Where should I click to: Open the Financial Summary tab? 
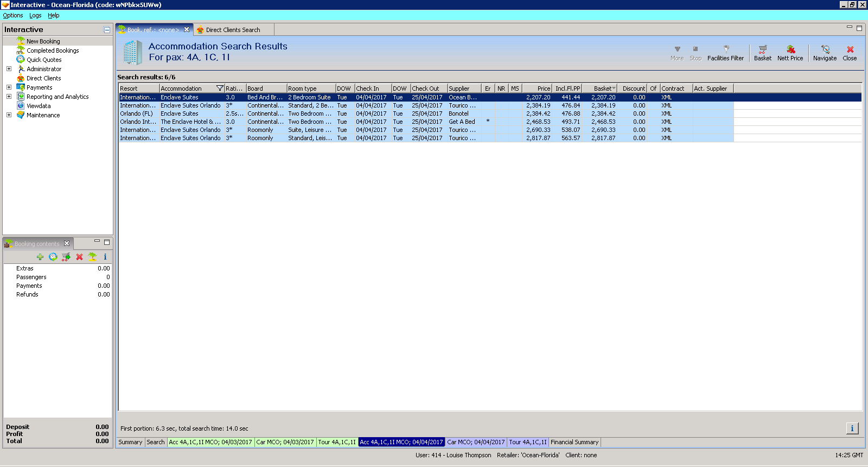(x=574, y=442)
